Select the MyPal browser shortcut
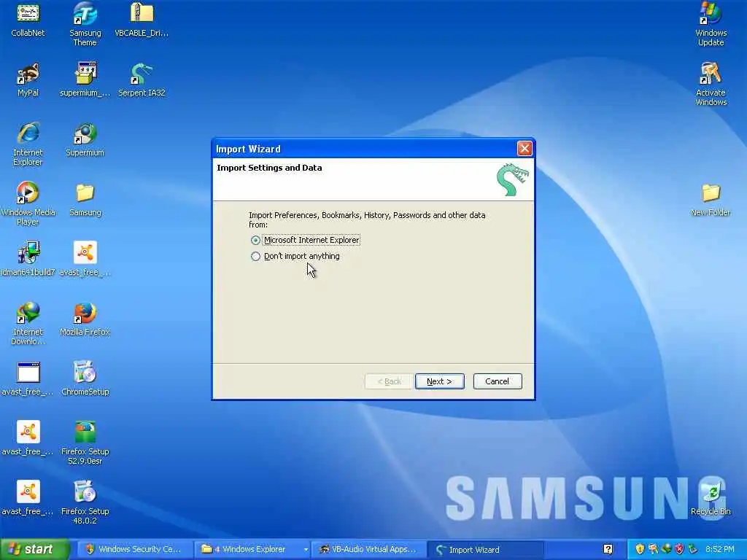The width and height of the screenshot is (747, 560). pos(28,80)
